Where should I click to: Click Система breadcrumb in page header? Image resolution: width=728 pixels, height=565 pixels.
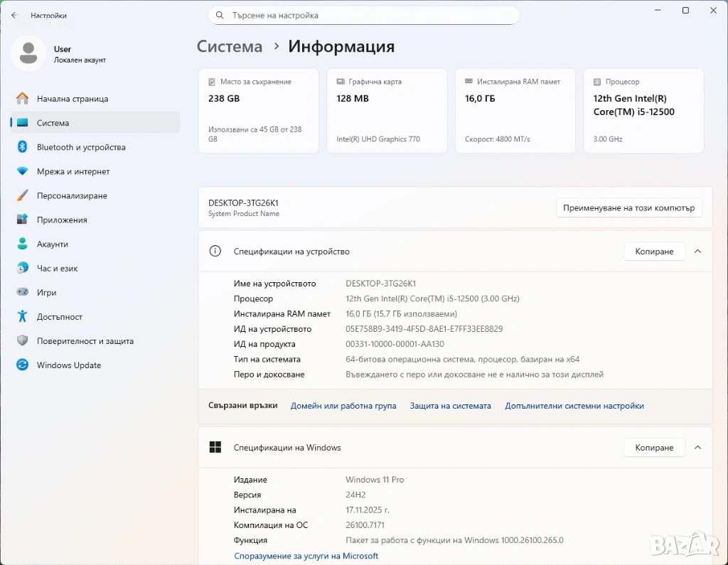click(230, 47)
